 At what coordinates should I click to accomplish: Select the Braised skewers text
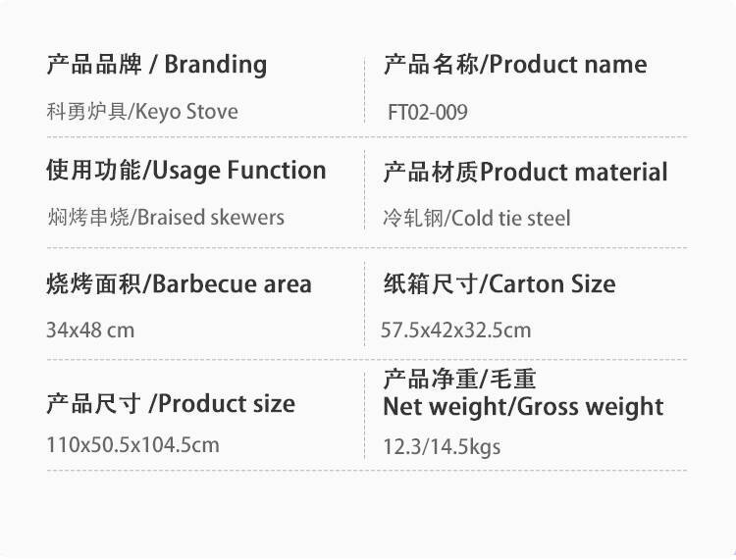click(x=211, y=218)
